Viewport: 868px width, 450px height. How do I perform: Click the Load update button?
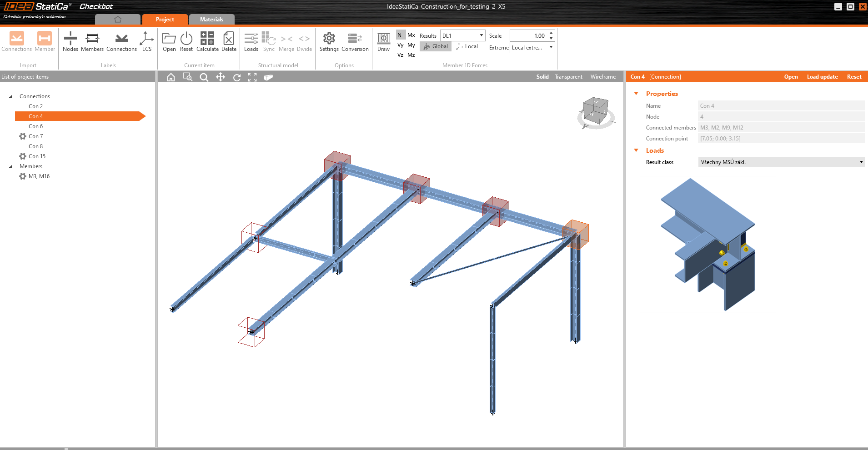(822, 77)
